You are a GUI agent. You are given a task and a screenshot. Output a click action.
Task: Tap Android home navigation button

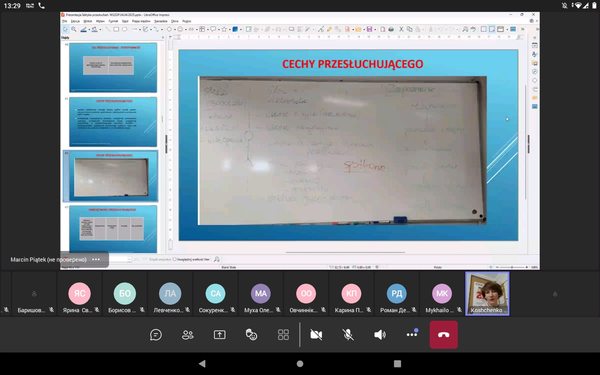300,364
